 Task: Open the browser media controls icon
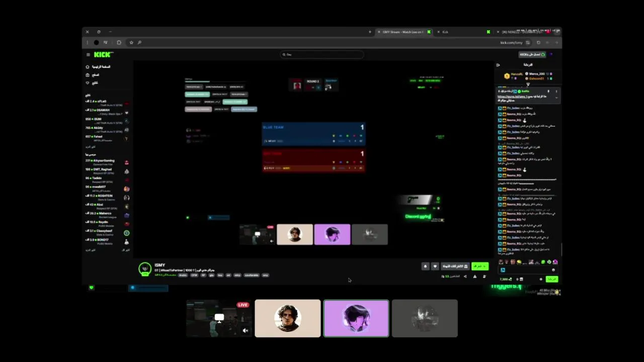[x=105, y=42]
